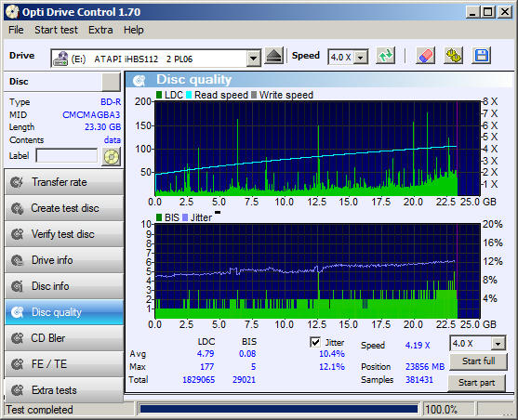Open the Transfer rate panel
Viewport: 518px width, 420px height.
64,182
